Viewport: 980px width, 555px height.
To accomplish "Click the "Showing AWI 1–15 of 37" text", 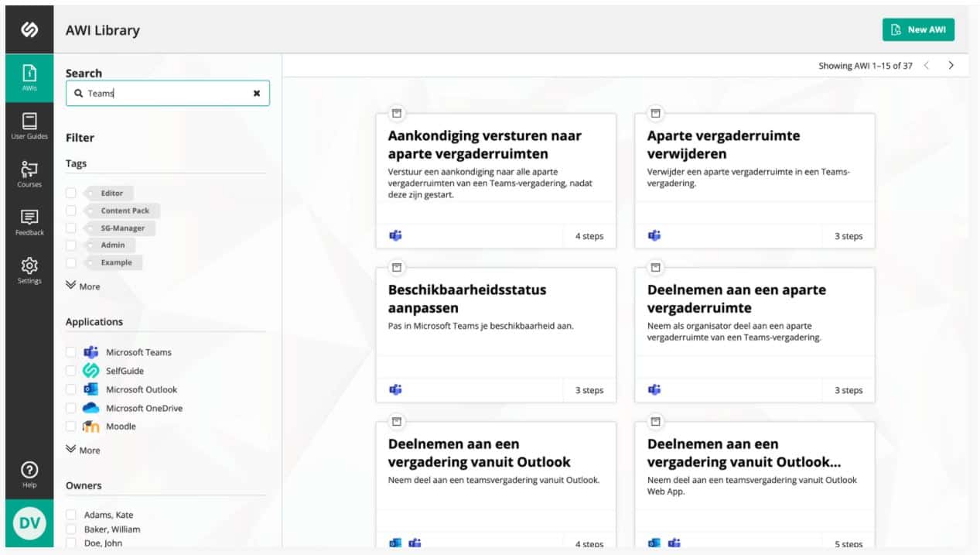I will click(866, 66).
